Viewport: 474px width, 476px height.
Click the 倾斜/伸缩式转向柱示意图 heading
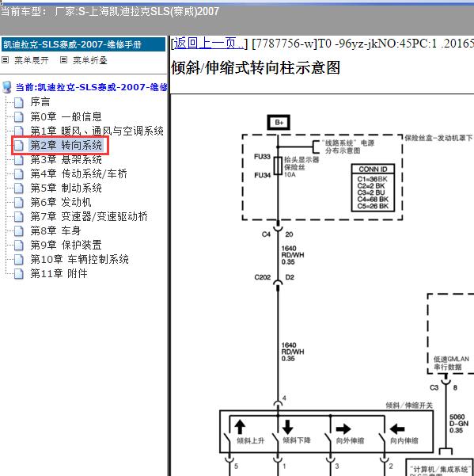pyautogui.click(x=256, y=67)
